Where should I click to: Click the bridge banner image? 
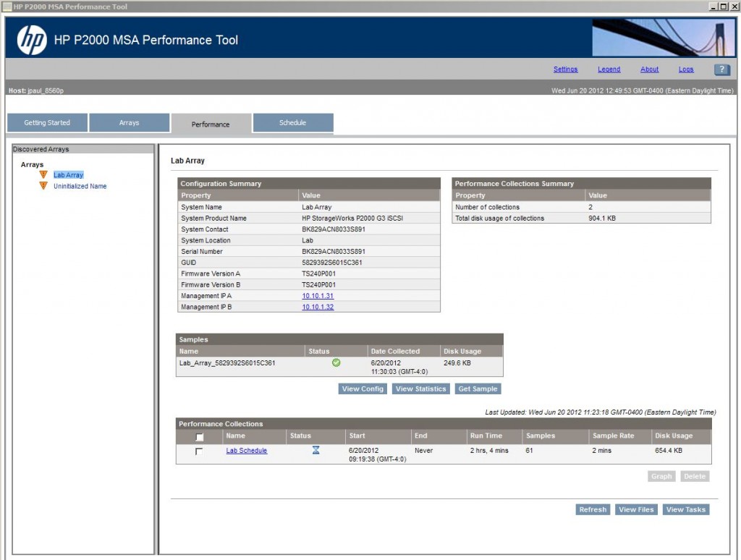664,38
